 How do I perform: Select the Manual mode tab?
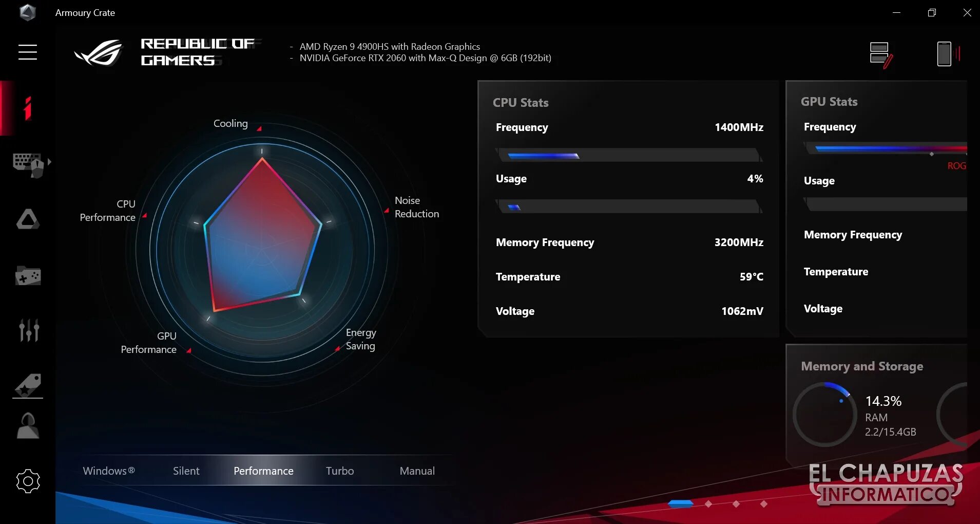coord(417,471)
